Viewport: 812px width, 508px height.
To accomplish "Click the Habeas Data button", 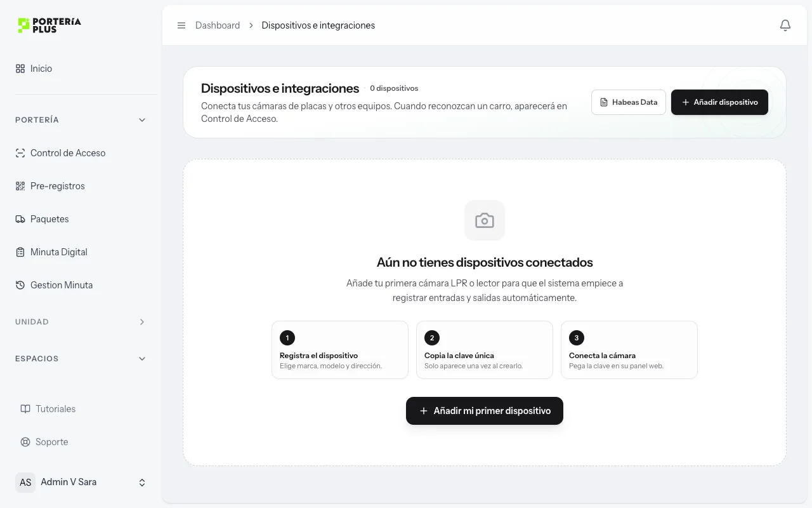I will coord(629,102).
